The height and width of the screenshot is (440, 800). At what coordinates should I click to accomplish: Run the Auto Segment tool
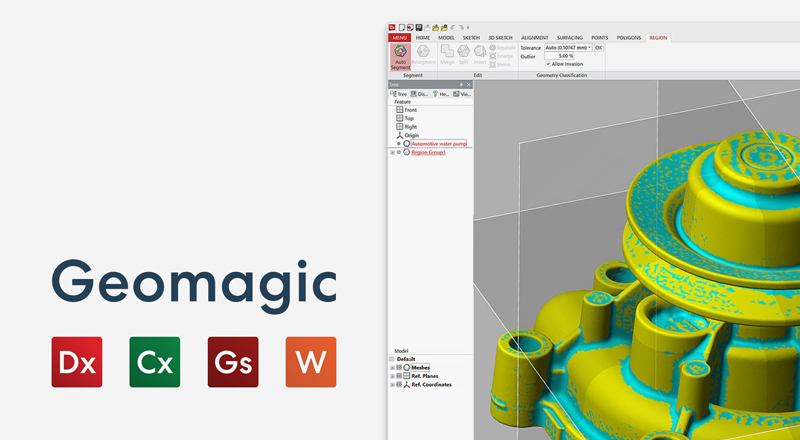click(x=401, y=57)
